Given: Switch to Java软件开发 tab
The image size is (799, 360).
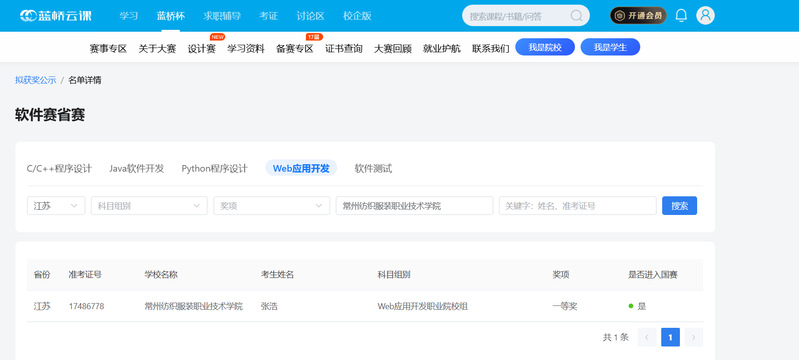Looking at the screenshot, I should pos(137,168).
